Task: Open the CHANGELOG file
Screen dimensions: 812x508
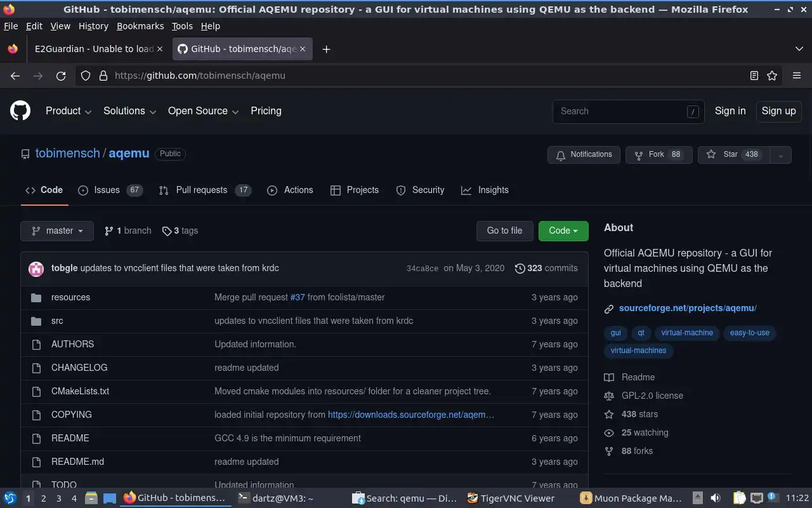Action: pyautogui.click(x=79, y=368)
